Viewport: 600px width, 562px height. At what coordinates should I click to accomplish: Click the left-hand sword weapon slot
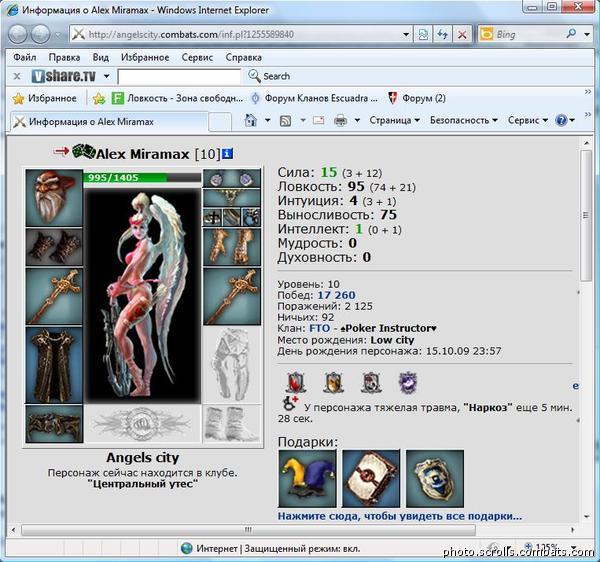pyautogui.click(x=54, y=296)
